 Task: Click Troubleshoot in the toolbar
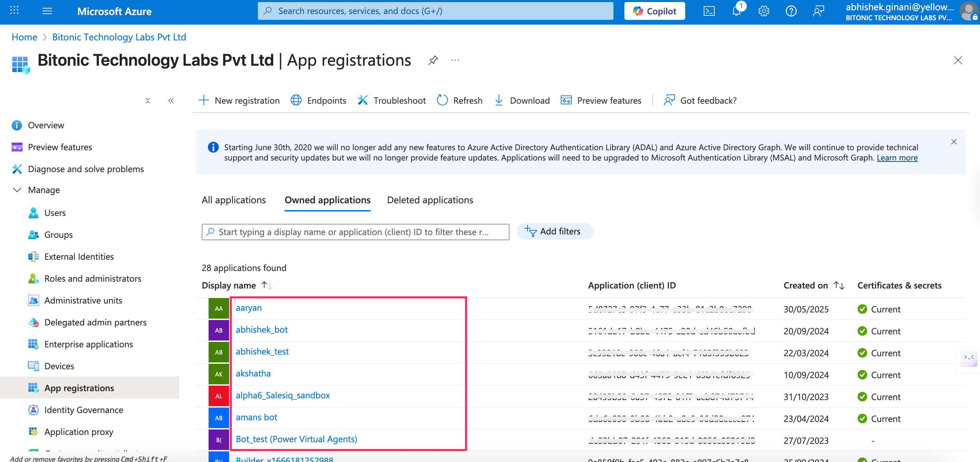pyautogui.click(x=392, y=101)
